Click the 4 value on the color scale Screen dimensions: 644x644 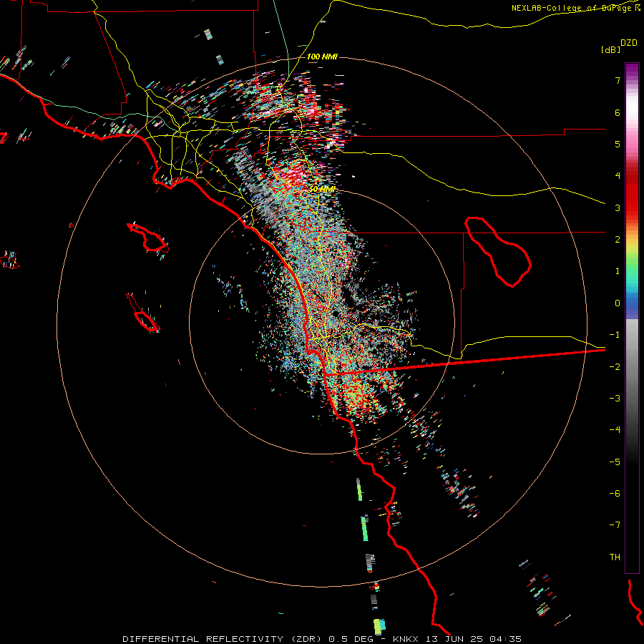pos(618,176)
